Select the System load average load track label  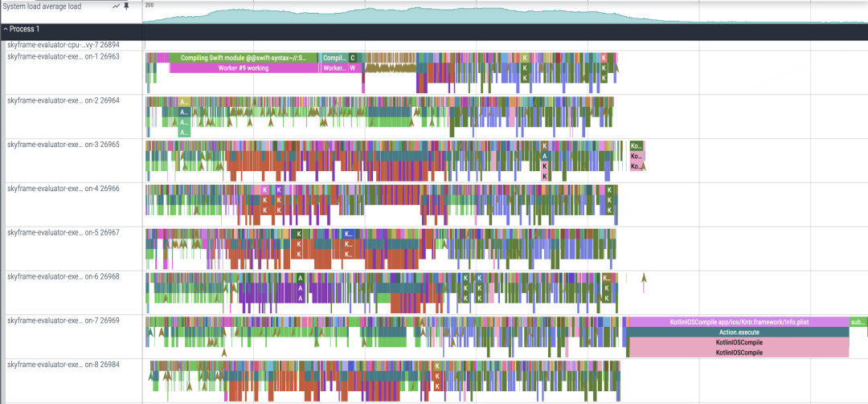(x=42, y=6)
